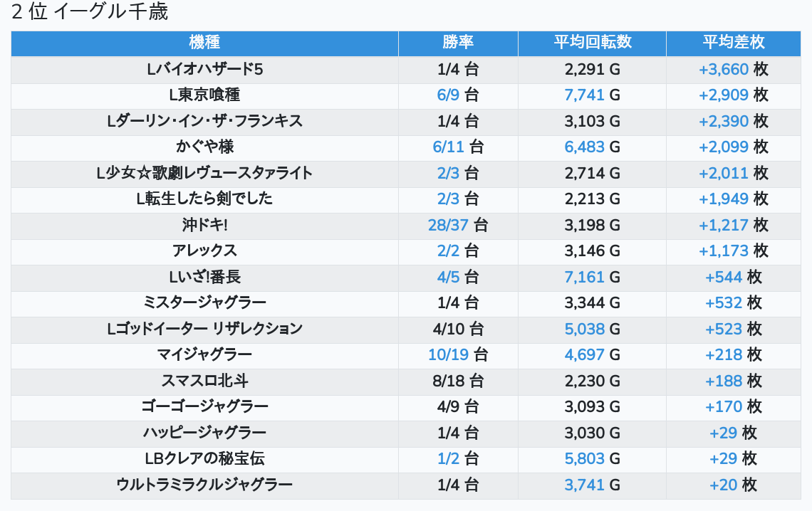Click the 平均回転数 column header

point(592,43)
